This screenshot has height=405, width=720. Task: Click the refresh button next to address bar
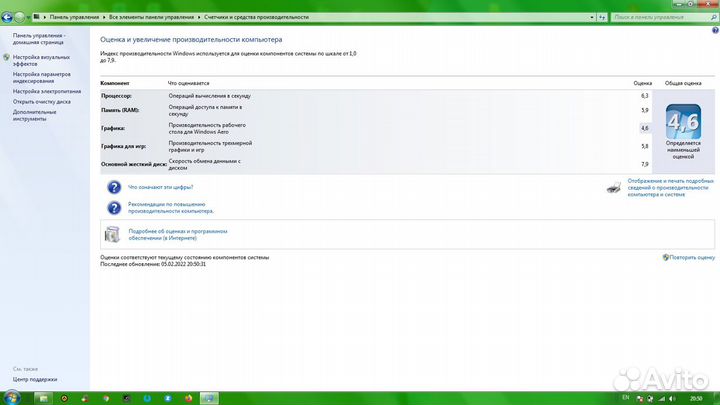(602, 17)
